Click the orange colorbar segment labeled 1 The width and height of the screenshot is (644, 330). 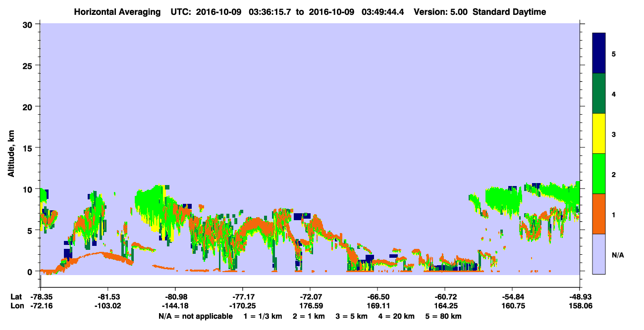click(599, 214)
